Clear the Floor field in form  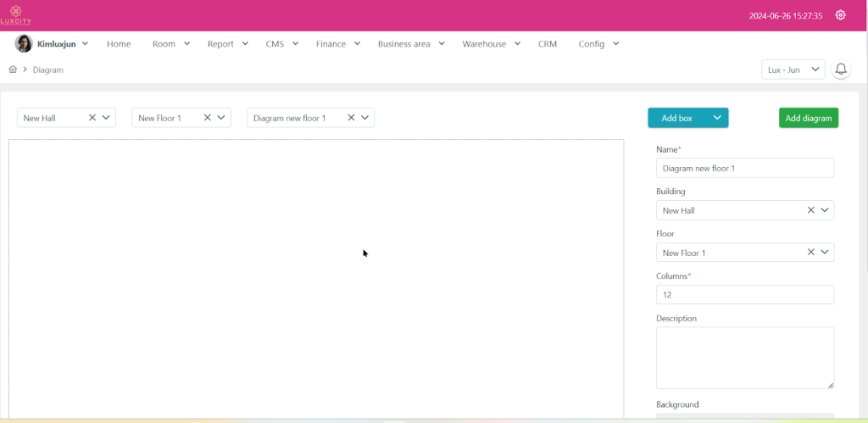pos(810,253)
